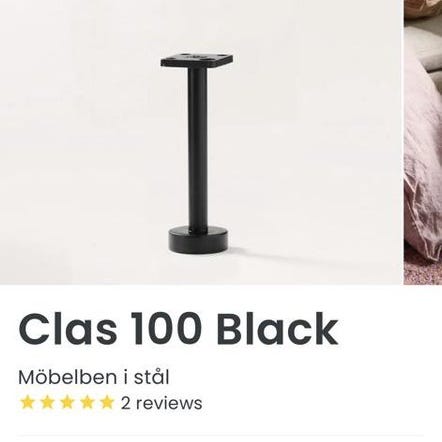Viewport: 442px width, 442px height.
Task: Click the third yellow rating star
Action: click(x=67, y=402)
